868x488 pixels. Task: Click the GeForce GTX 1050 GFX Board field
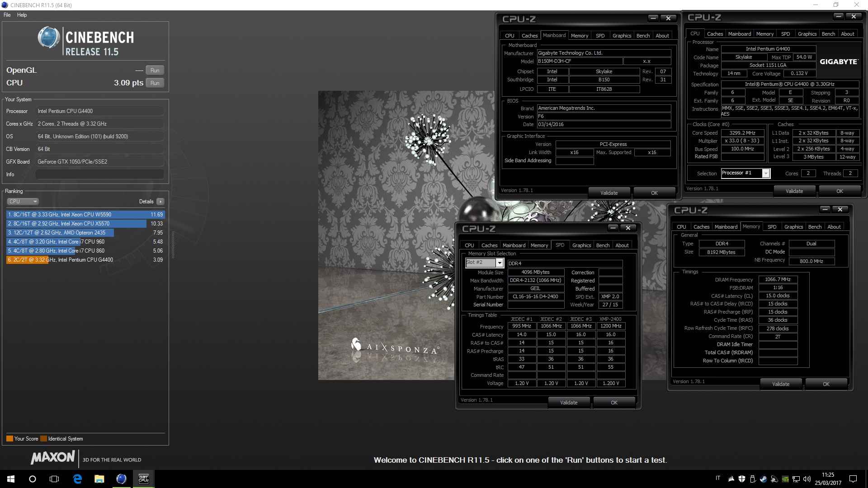pos(100,162)
